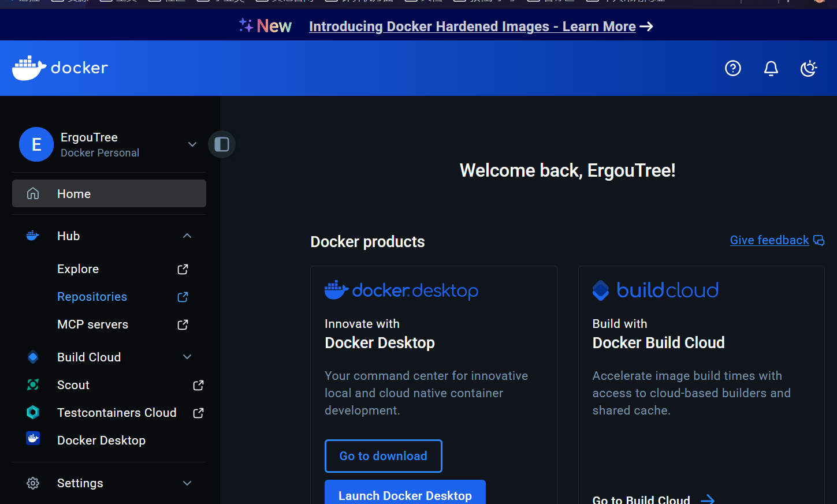Viewport: 837px width, 504px height.
Task: Click the Docker Desktop sidebar icon
Action: [x=33, y=439]
